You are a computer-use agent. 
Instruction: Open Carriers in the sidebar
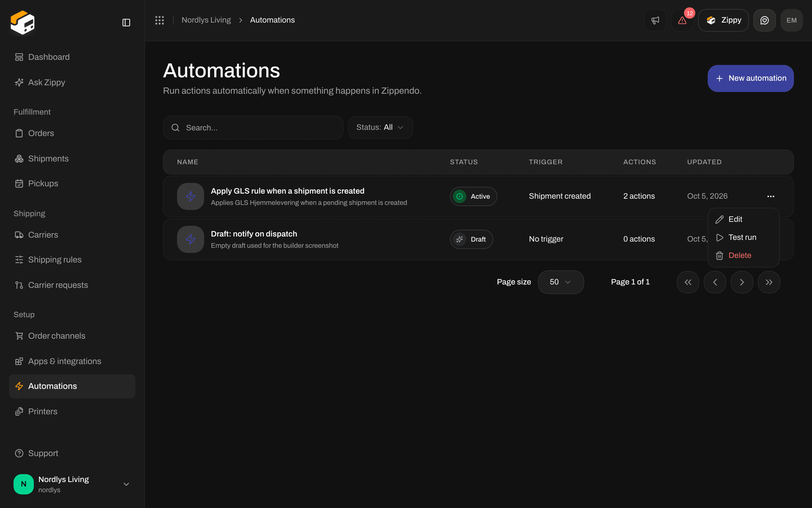click(72, 235)
